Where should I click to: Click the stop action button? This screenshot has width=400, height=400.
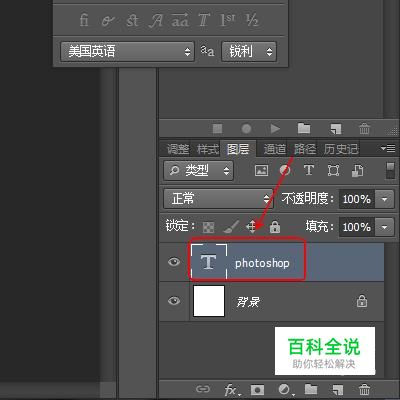coord(217,129)
